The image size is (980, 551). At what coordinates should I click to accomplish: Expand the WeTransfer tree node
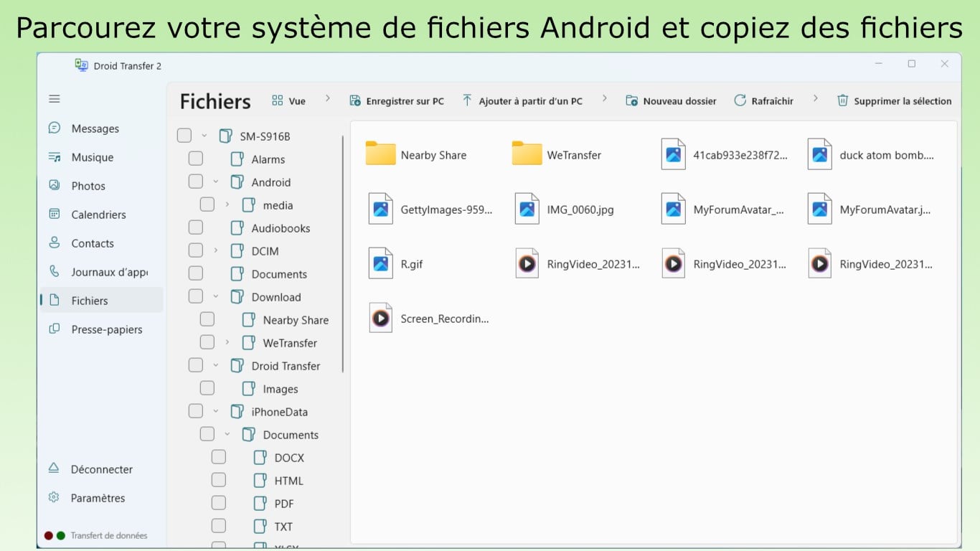(x=227, y=342)
